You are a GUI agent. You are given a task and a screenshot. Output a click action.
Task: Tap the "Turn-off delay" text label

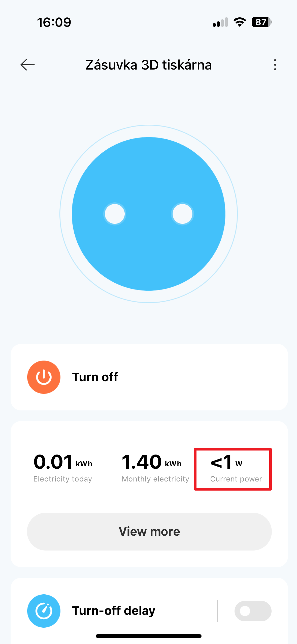click(114, 611)
